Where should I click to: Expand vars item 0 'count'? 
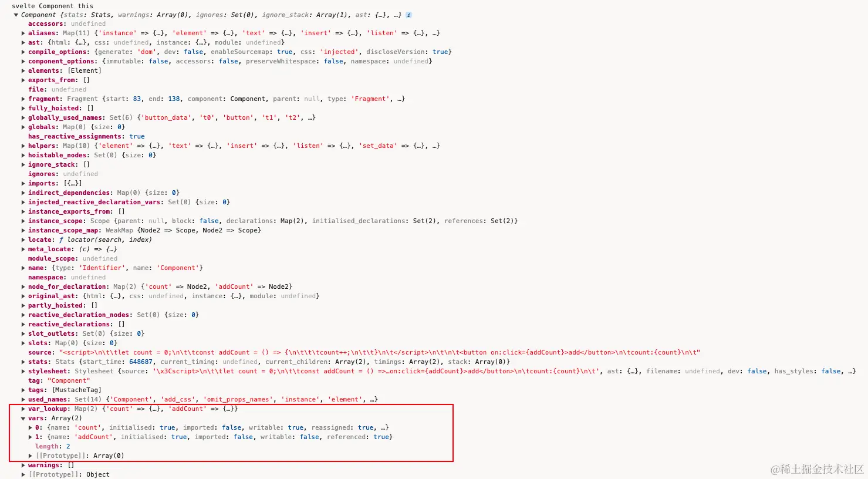tap(30, 428)
